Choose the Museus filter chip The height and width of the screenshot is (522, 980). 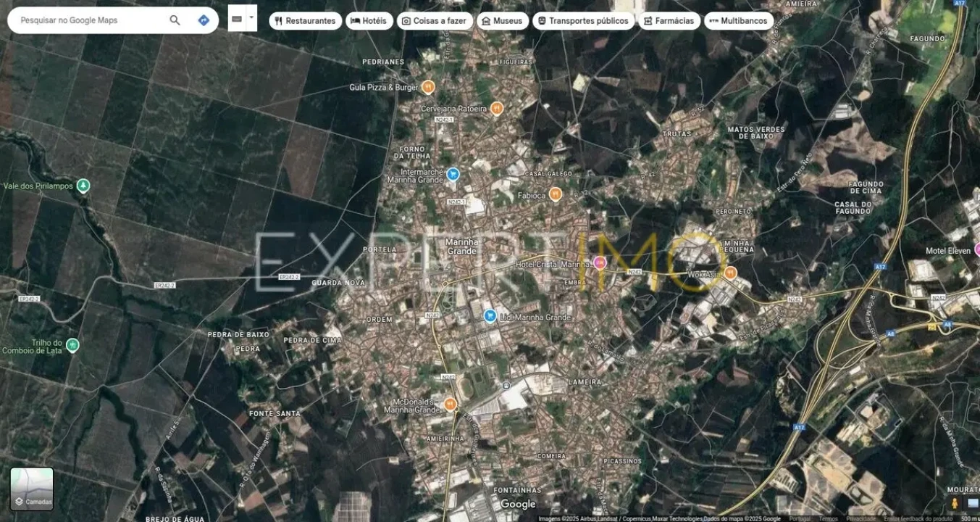click(502, 21)
